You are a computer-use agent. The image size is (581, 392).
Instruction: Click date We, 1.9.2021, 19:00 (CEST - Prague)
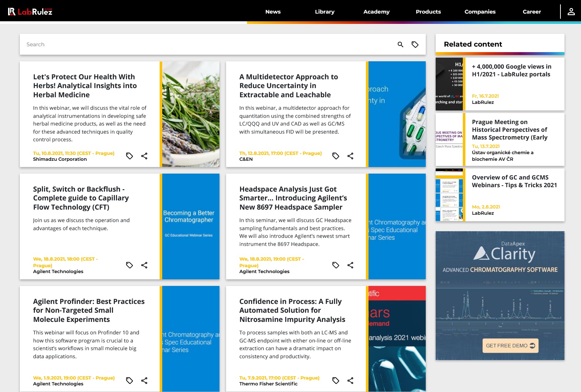tap(74, 378)
